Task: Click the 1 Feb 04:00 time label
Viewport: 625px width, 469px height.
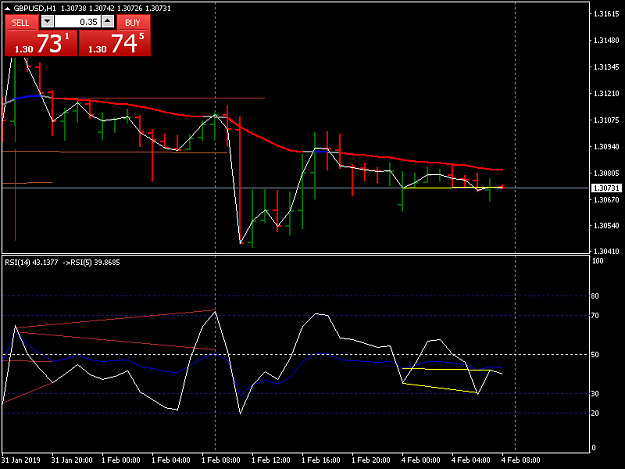Action: (x=171, y=460)
